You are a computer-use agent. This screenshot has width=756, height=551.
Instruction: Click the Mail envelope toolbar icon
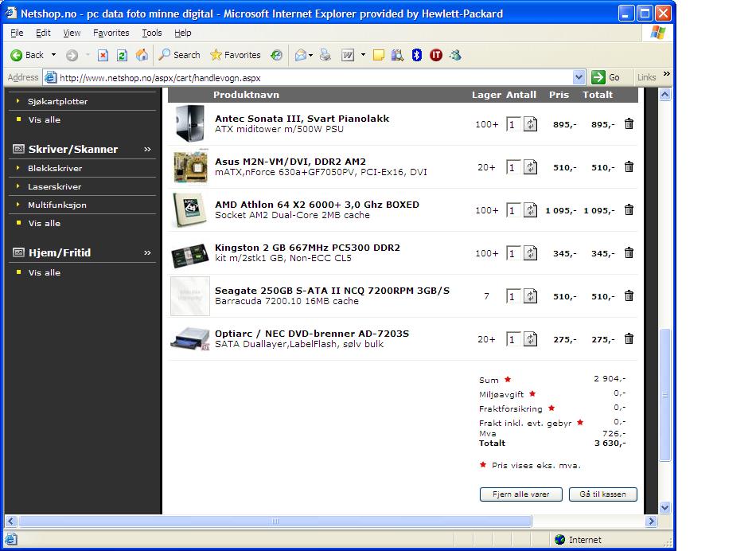301,56
